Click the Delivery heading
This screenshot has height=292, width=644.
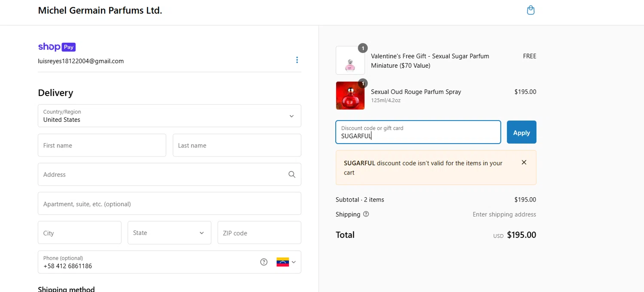point(55,93)
